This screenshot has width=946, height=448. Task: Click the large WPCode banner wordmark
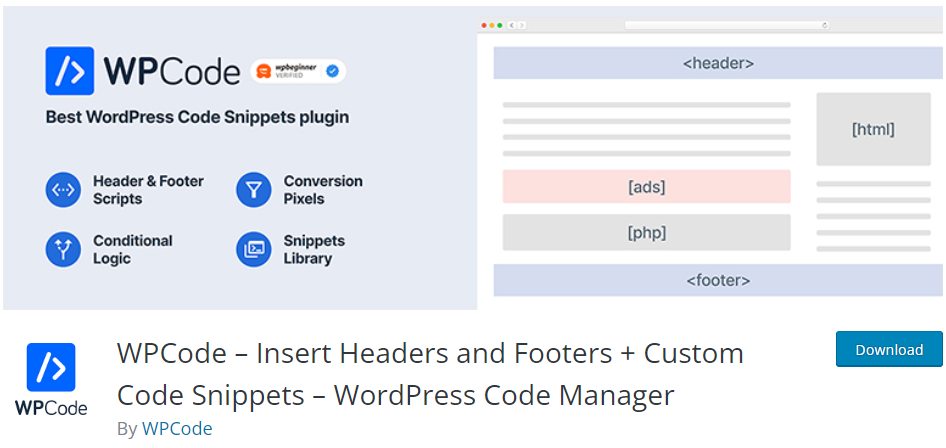point(172,71)
